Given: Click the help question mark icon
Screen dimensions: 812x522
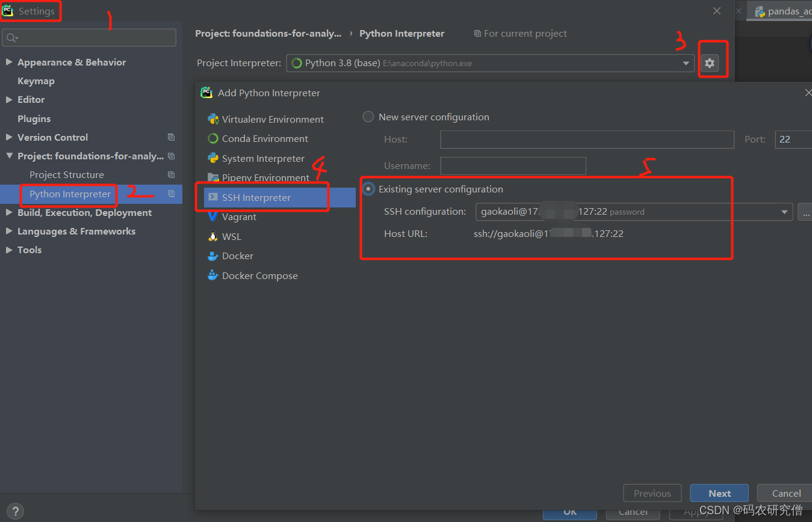Looking at the screenshot, I should click(x=16, y=511).
